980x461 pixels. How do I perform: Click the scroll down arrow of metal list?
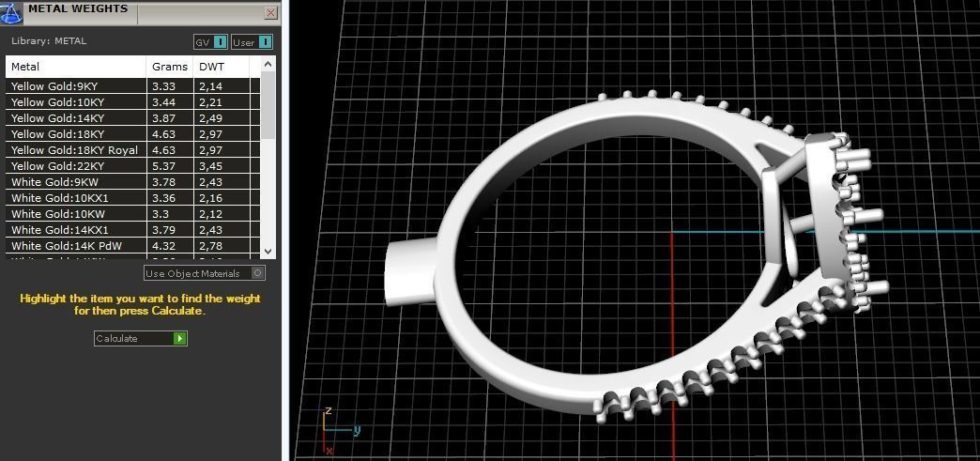tap(268, 252)
